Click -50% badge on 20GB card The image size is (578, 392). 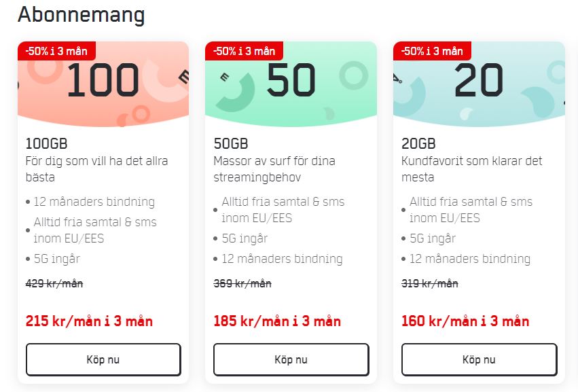(x=433, y=51)
